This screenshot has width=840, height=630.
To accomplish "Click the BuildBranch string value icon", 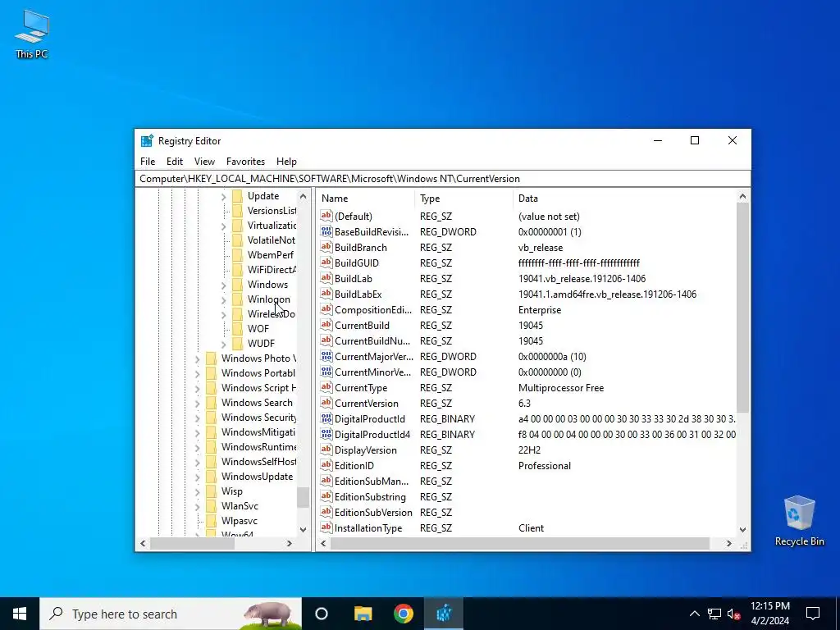I will click(x=326, y=247).
